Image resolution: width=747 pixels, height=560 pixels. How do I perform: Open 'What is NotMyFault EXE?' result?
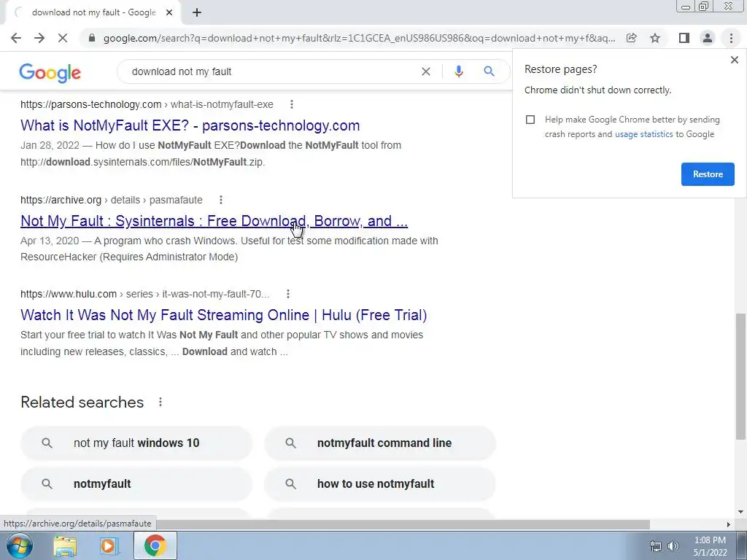click(x=190, y=125)
